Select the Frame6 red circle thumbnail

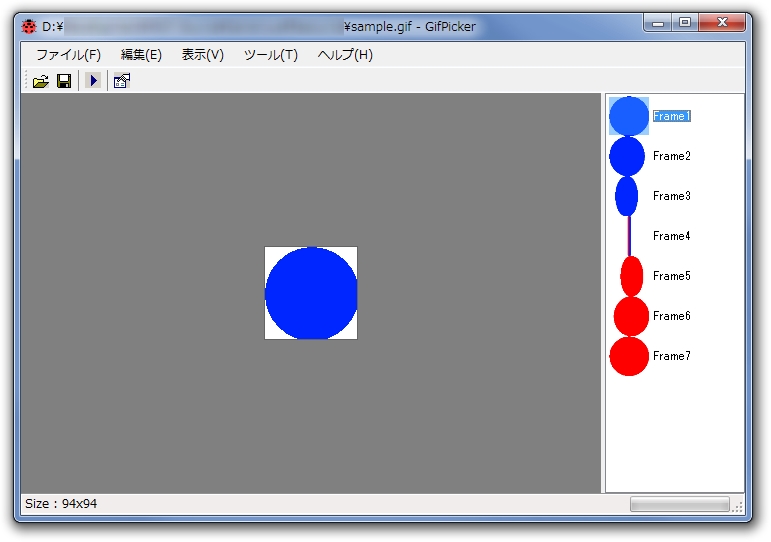point(631,316)
